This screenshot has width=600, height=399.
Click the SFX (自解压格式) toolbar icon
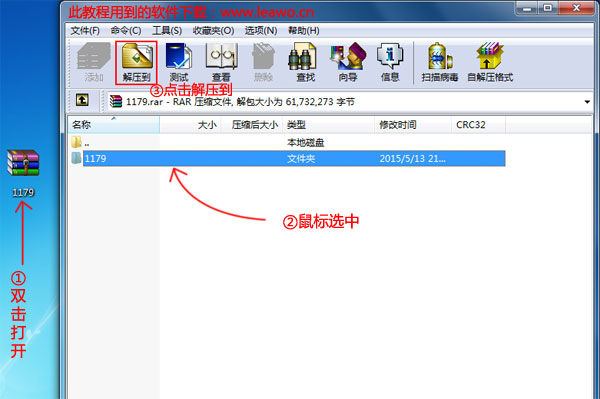click(x=490, y=63)
